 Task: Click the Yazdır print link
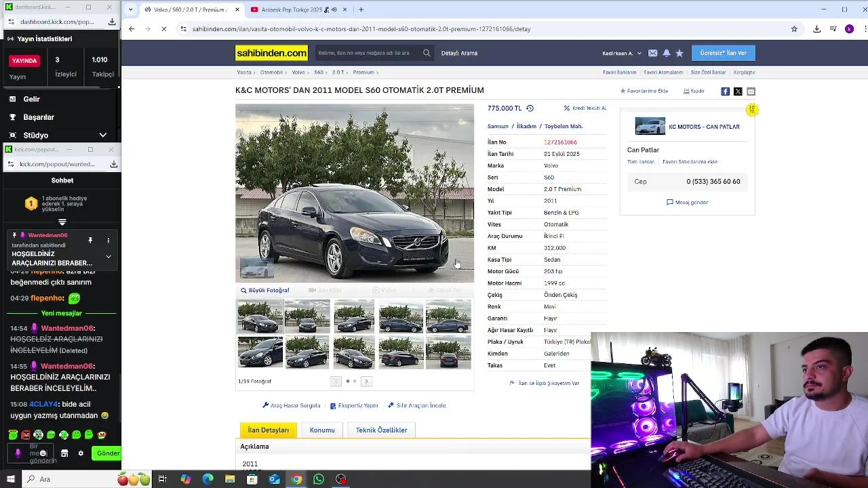point(694,91)
